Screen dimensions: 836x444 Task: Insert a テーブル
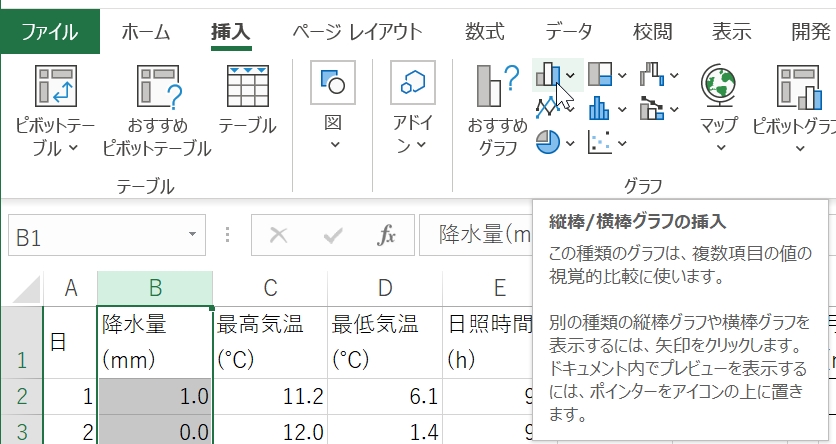[x=247, y=101]
